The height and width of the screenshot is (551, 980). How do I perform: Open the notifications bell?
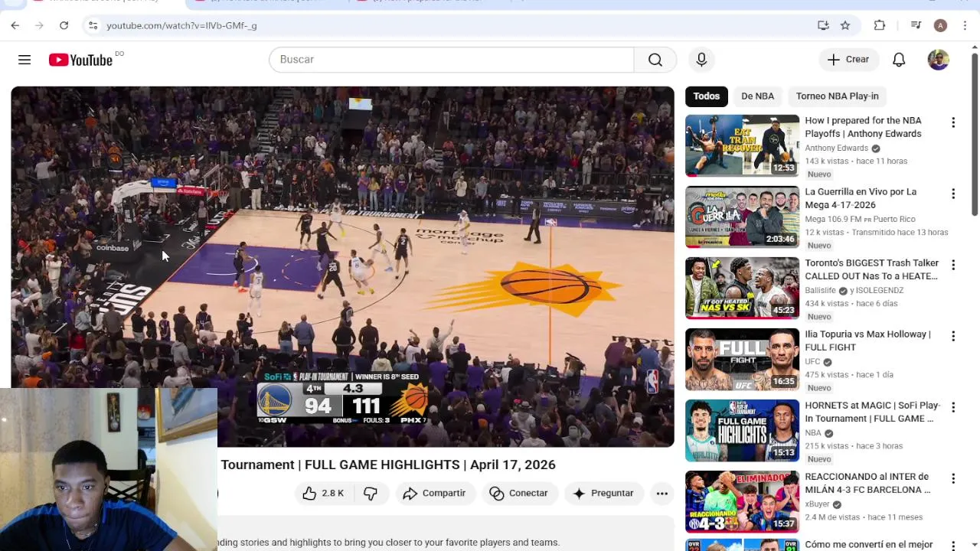pyautogui.click(x=899, y=60)
